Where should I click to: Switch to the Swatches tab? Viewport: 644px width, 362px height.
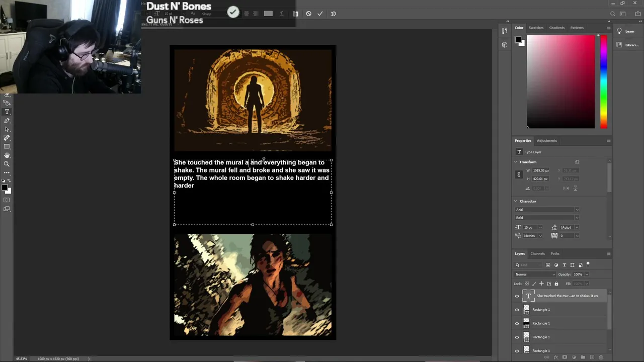536,28
